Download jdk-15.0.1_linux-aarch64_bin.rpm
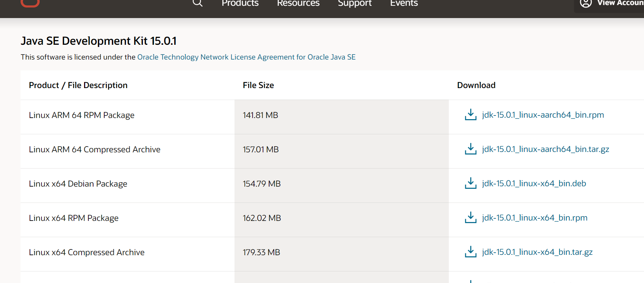The width and height of the screenshot is (644, 283). coord(543,115)
